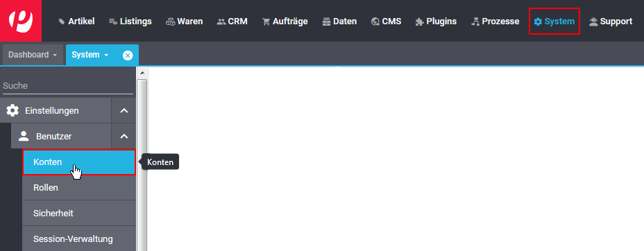Click the Benutzer person icon

point(24,136)
